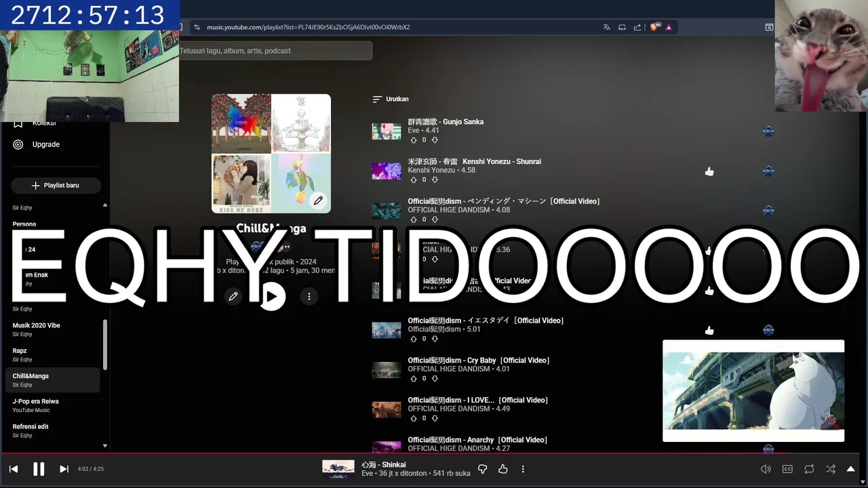This screenshot has height=488, width=868.
Task: Click the Brave Rewards triangle icon
Action: 669,27
